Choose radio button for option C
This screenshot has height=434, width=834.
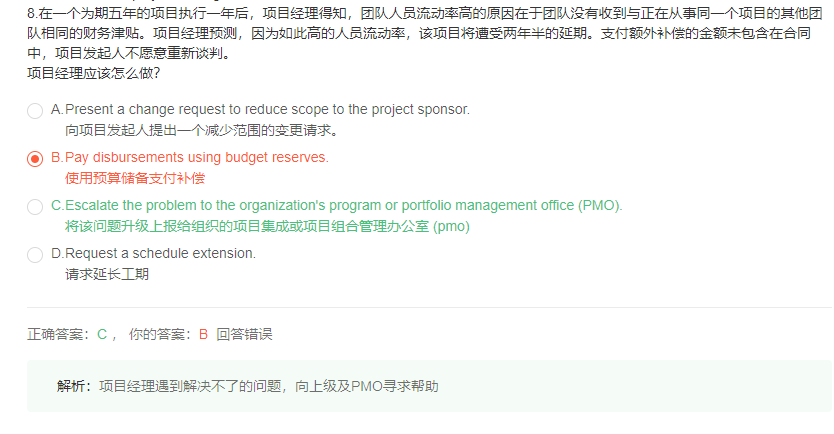pyautogui.click(x=35, y=206)
